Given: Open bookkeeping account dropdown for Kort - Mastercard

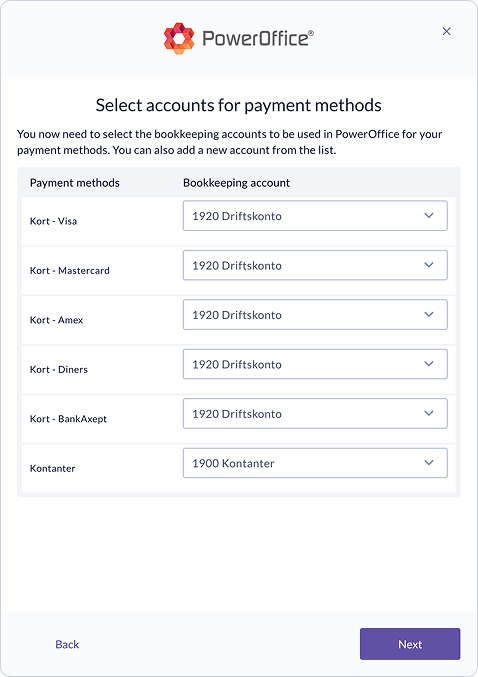Looking at the screenshot, I should 315,265.
